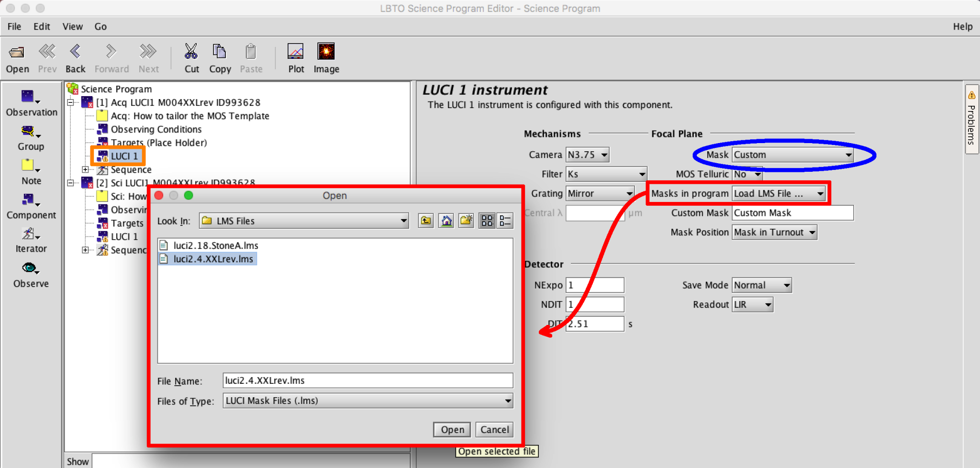Click Cancel in the Open dialog

[x=494, y=430]
